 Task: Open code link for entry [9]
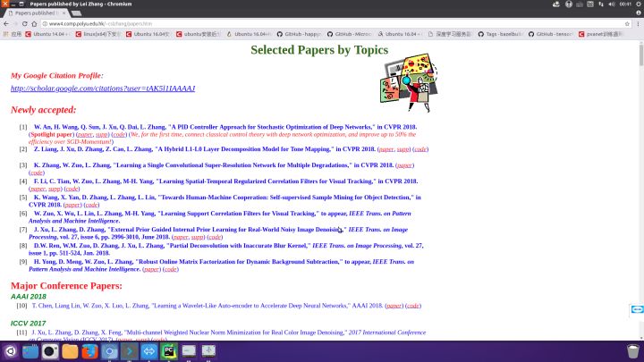171,269
